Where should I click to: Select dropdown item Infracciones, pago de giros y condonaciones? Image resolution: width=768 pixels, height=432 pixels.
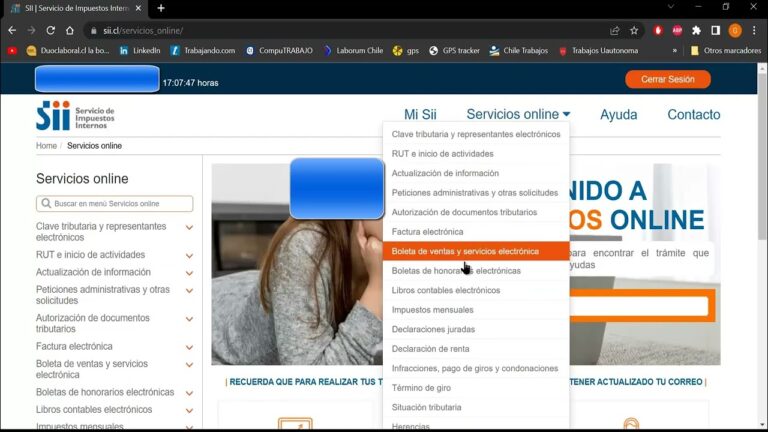point(476,368)
